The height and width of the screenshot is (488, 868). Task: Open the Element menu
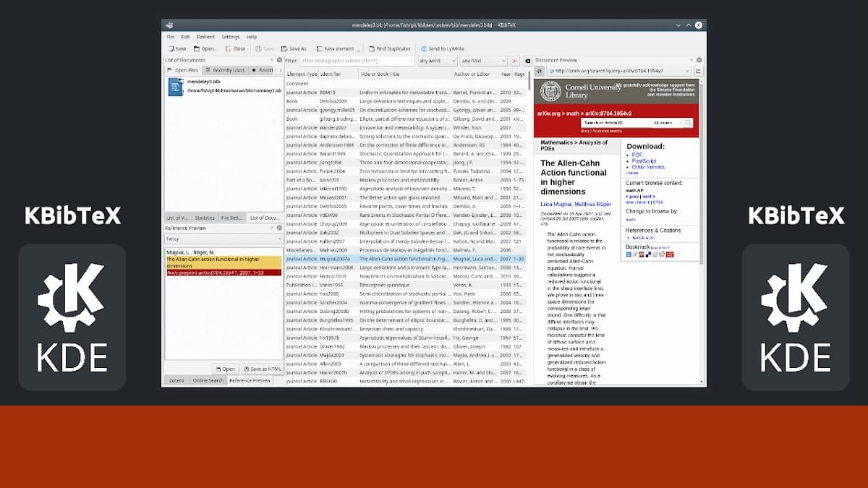pos(205,37)
